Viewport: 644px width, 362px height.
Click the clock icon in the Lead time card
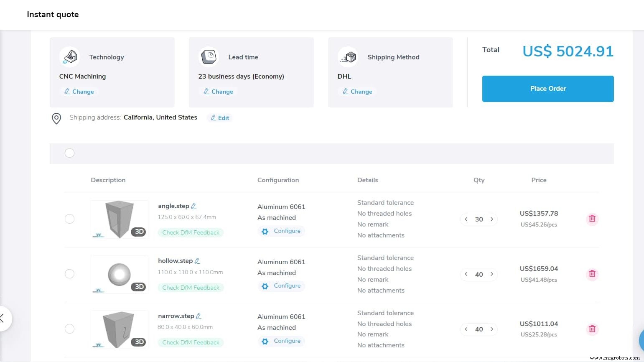click(209, 56)
